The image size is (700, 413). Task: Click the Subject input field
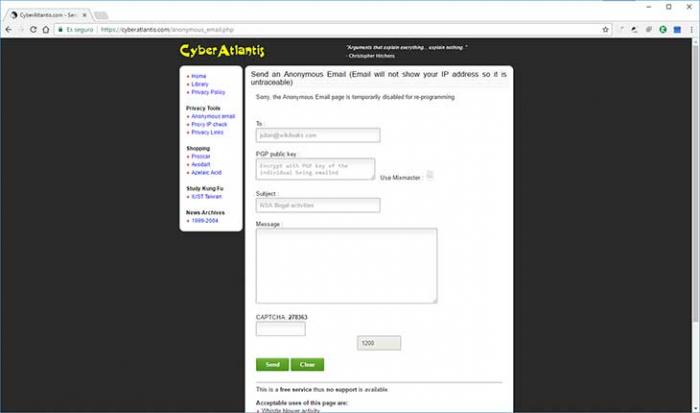click(318, 205)
